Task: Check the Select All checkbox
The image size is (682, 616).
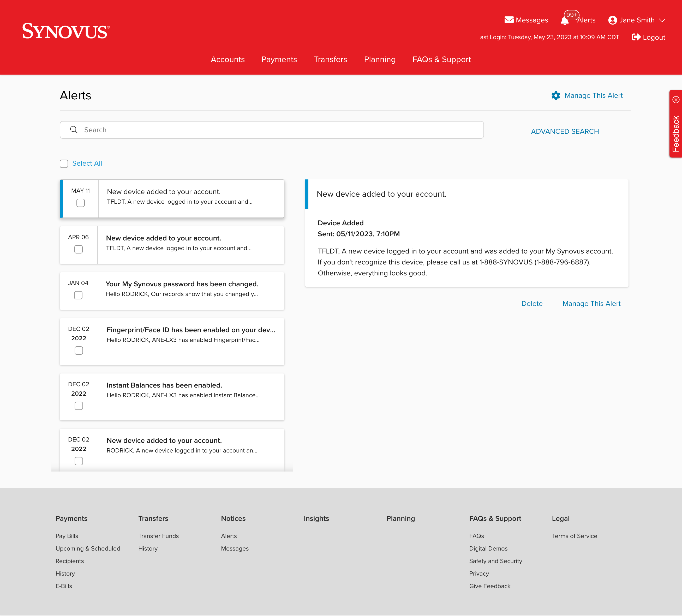Action: (64, 164)
